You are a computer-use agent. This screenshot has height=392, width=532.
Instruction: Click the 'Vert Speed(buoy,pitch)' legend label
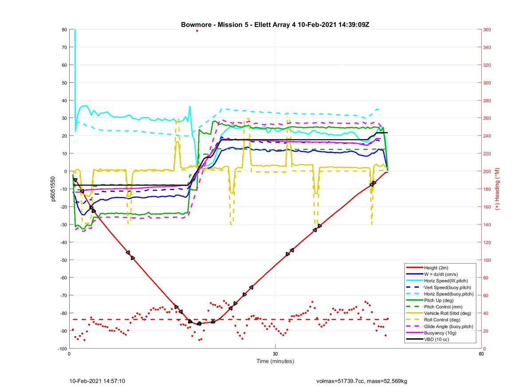click(x=447, y=287)
